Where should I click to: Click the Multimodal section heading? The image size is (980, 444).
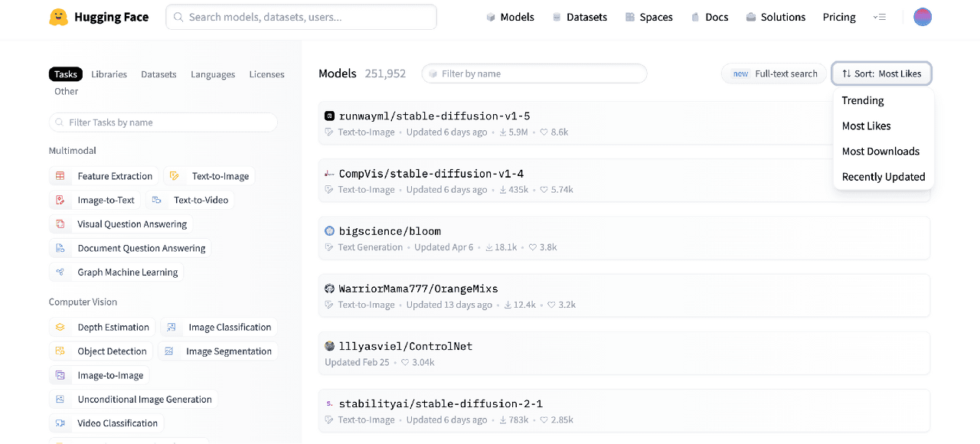[x=73, y=151]
